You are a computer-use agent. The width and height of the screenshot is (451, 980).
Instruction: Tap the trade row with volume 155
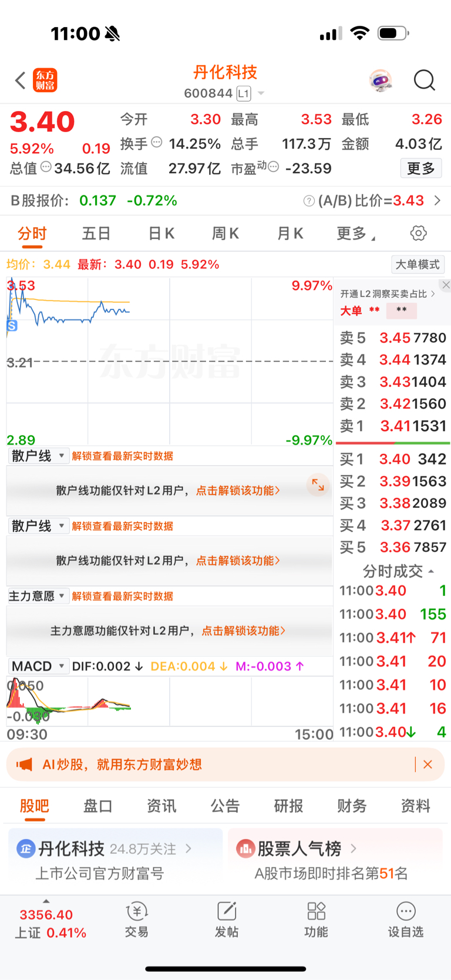393,614
